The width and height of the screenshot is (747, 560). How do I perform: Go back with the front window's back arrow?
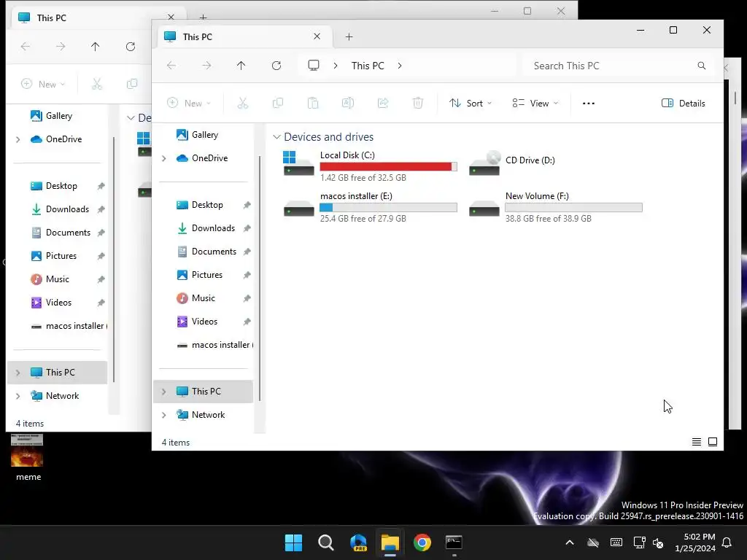[171, 66]
